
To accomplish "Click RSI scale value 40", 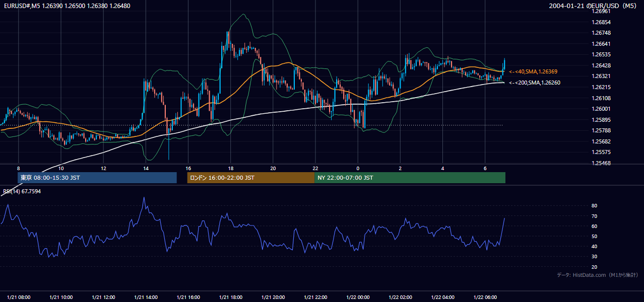I will [594, 246].
